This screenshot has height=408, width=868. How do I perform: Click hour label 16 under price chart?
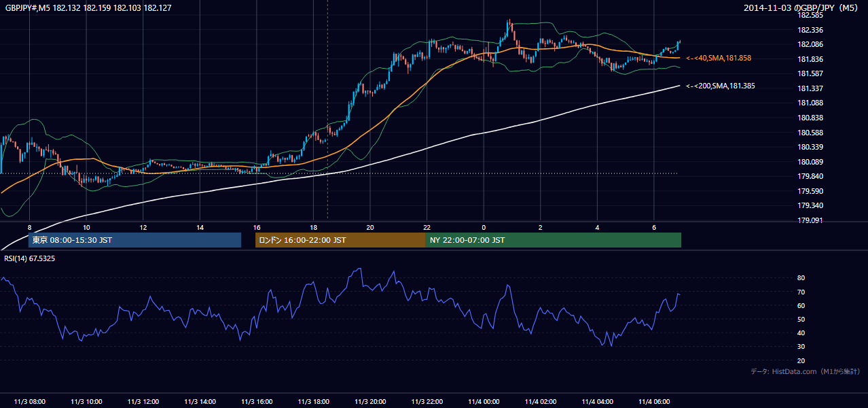[x=257, y=226]
